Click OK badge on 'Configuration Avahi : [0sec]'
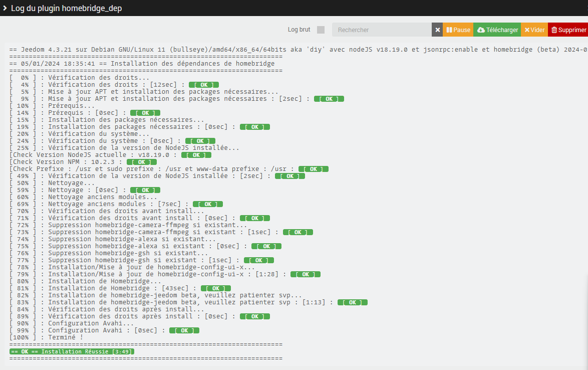588x370 pixels. coord(184,331)
